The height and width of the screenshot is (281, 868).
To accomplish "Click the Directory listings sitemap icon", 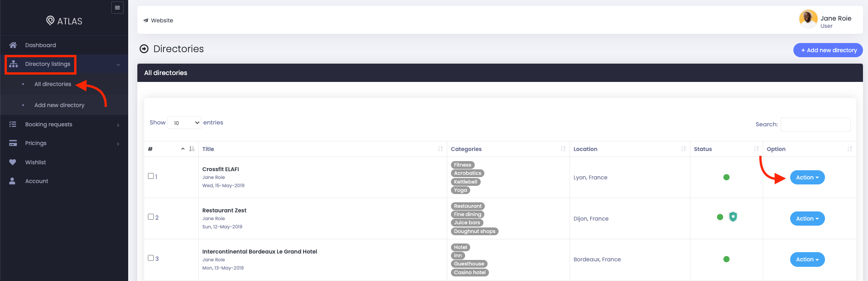I will click(13, 64).
